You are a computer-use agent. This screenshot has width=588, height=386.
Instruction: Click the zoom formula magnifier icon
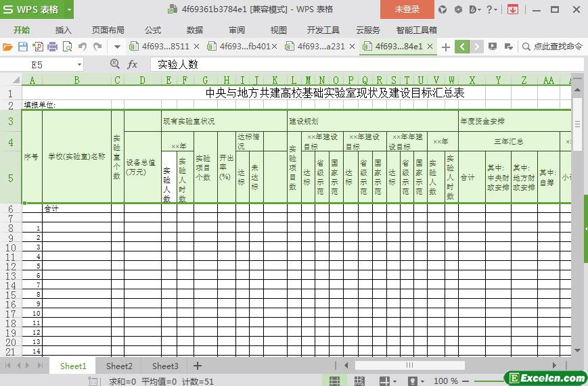(x=115, y=64)
